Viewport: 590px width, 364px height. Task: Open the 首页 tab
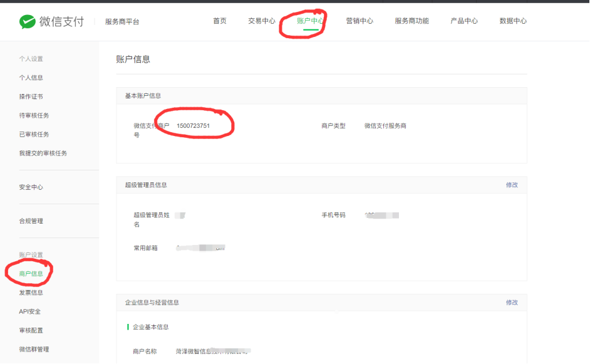point(220,21)
